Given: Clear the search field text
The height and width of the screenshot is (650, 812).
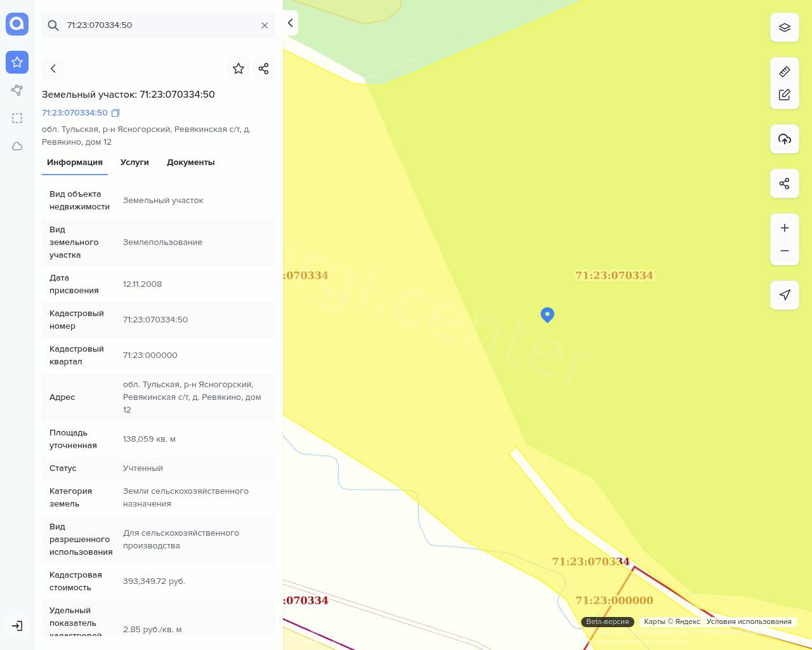Looking at the screenshot, I should click(265, 25).
